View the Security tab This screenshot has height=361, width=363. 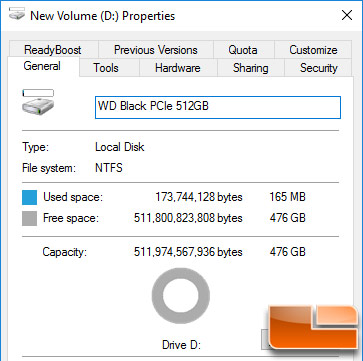319,68
